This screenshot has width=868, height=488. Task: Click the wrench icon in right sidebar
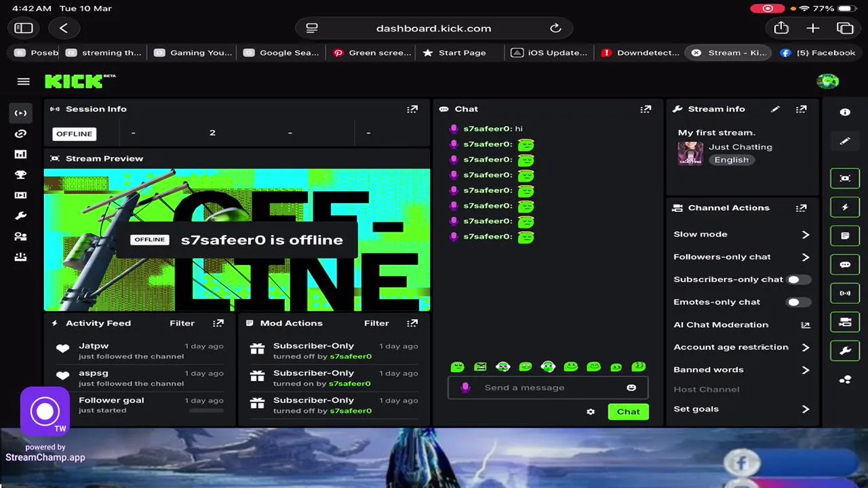845,351
